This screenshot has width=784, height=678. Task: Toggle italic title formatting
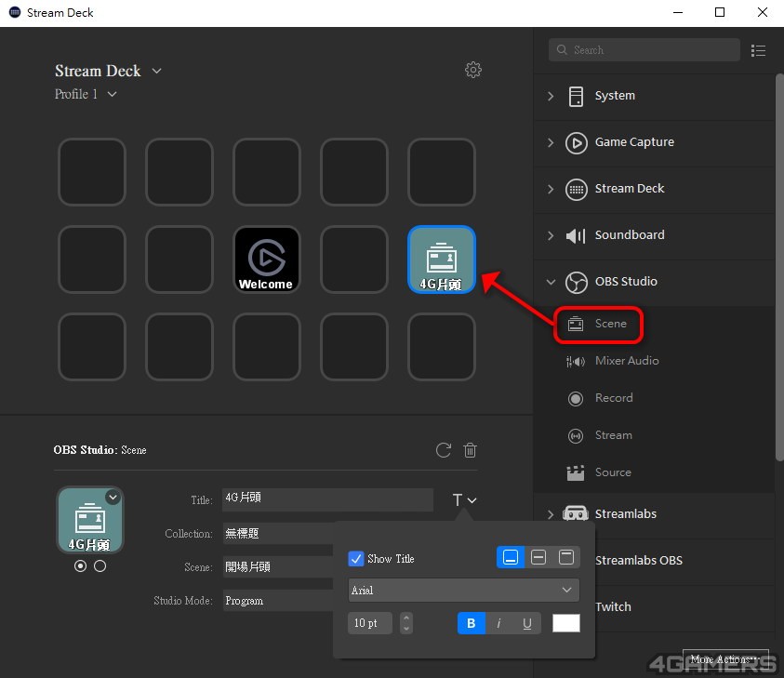tap(498, 623)
